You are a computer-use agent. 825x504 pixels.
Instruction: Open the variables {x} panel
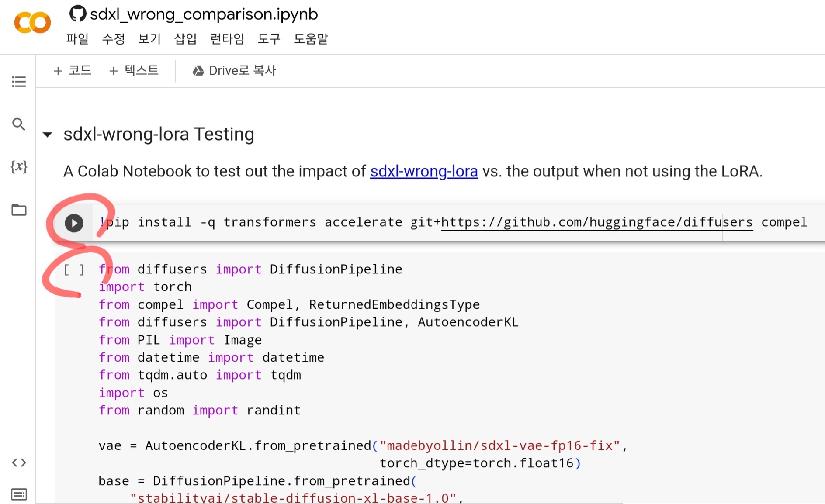pyautogui.click(x=19, y=166)
